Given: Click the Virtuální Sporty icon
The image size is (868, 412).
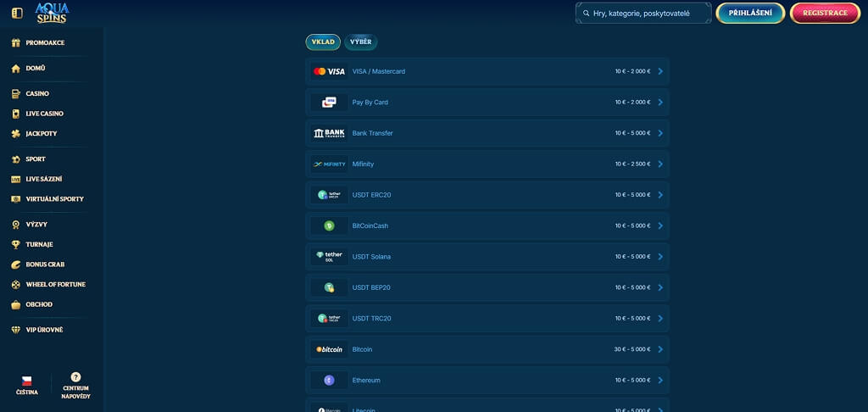Looking at the screenshot, I should coord(16,199).
